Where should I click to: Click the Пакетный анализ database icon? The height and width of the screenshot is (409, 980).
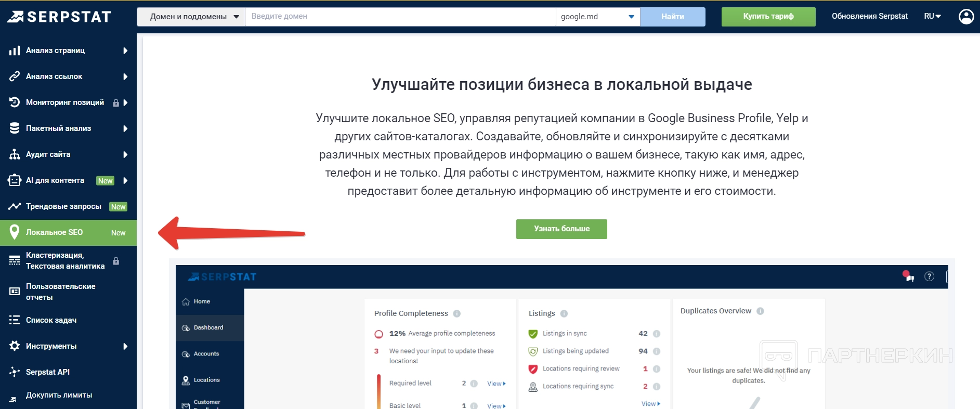(15, 128)
